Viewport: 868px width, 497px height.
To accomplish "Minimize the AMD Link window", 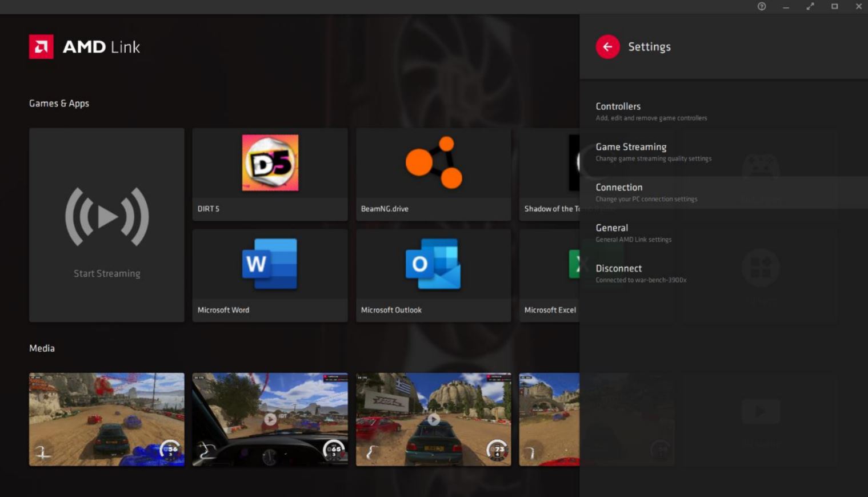I will (x=786, y=7).
